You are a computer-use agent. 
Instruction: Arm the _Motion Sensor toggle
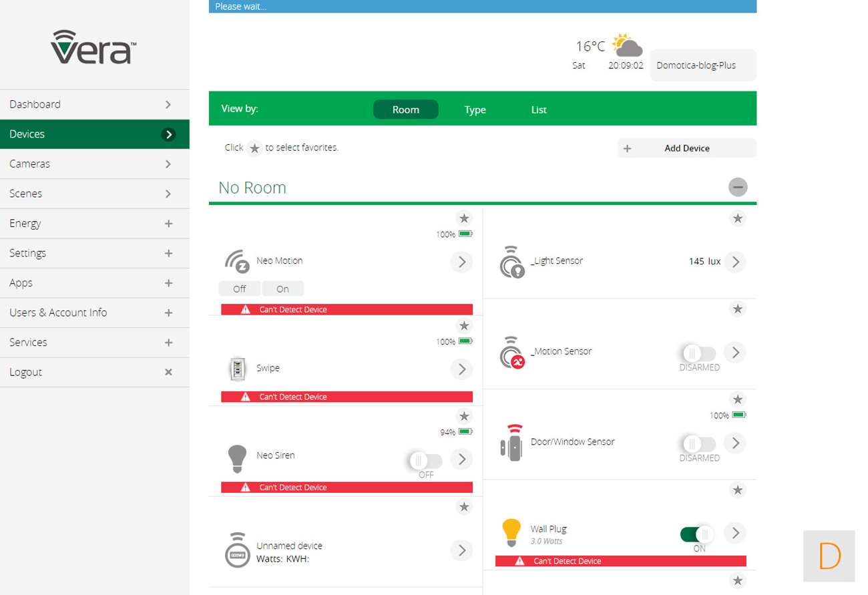(698, 353)
